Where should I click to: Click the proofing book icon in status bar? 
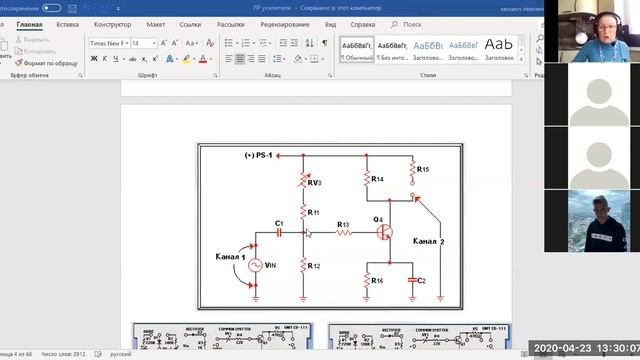click(98, 354)
